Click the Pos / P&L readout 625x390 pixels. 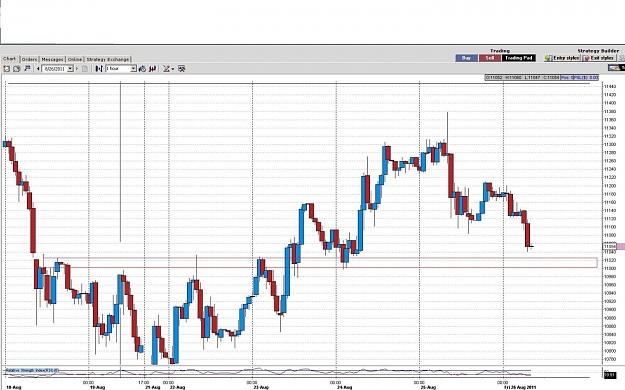[580, 77]
